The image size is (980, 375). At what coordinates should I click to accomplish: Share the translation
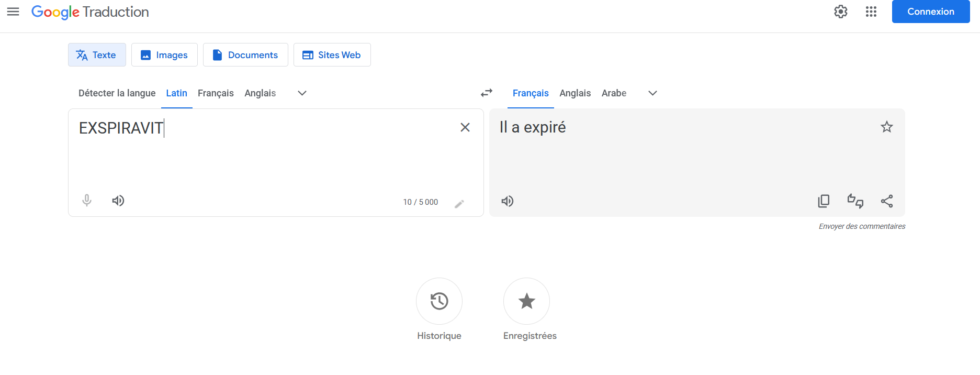[887, 201]
